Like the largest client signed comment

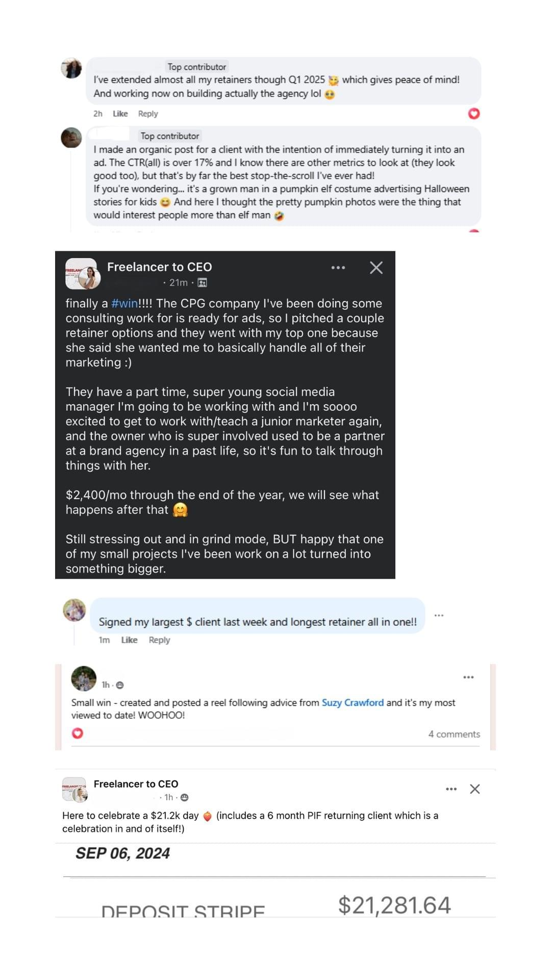coord(129,640)
